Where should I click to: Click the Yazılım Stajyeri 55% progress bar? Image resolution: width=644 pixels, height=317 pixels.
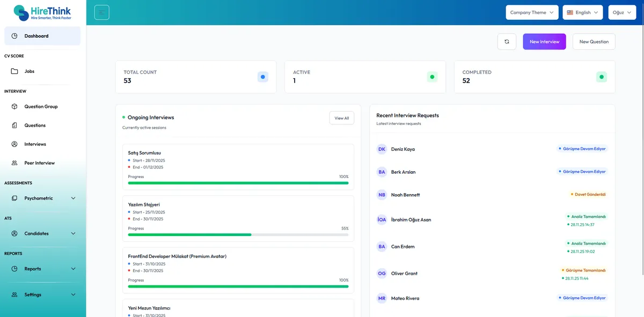click(x=238, y=234)
